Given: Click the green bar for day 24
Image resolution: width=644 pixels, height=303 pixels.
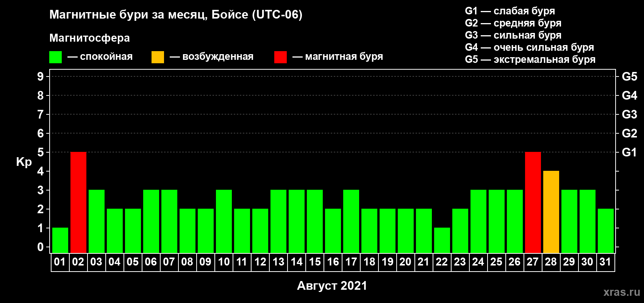Looking at the screenshot, I should point(478,221).
